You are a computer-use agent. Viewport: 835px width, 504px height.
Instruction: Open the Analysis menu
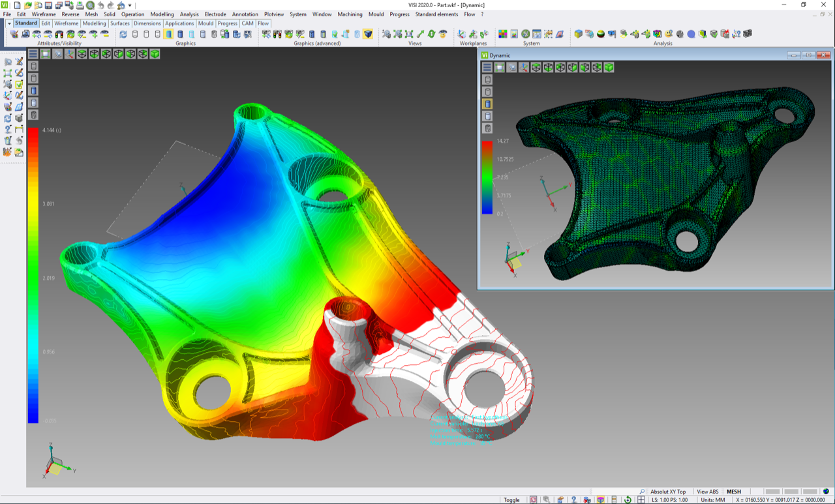(189, 14)
